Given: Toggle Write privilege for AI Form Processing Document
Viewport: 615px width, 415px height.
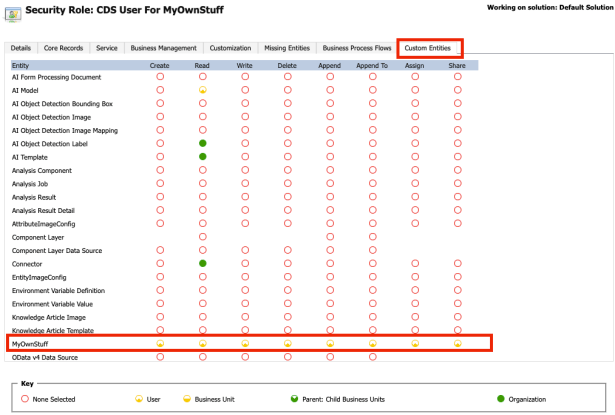Looking at the screenshot, I should 245,77.
